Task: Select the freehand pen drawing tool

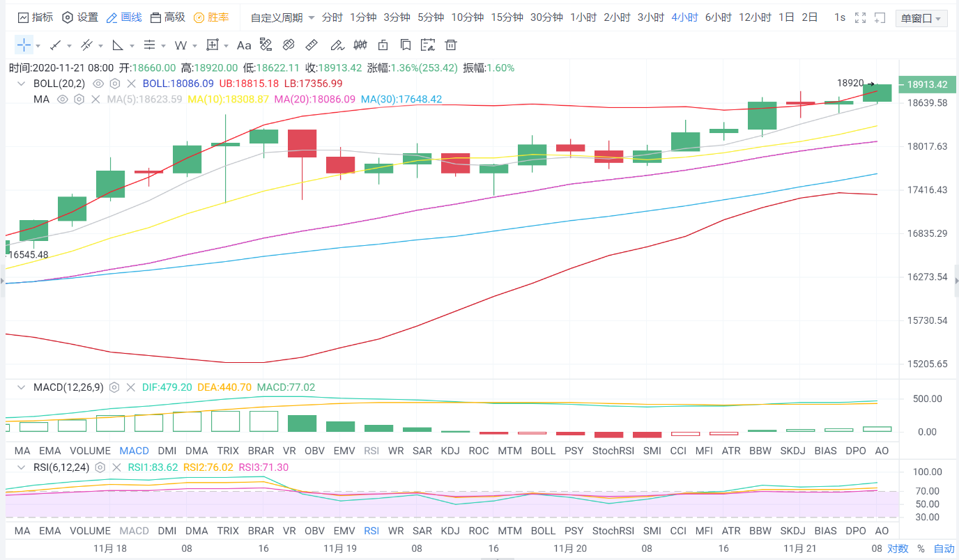Action: [337, 45]
